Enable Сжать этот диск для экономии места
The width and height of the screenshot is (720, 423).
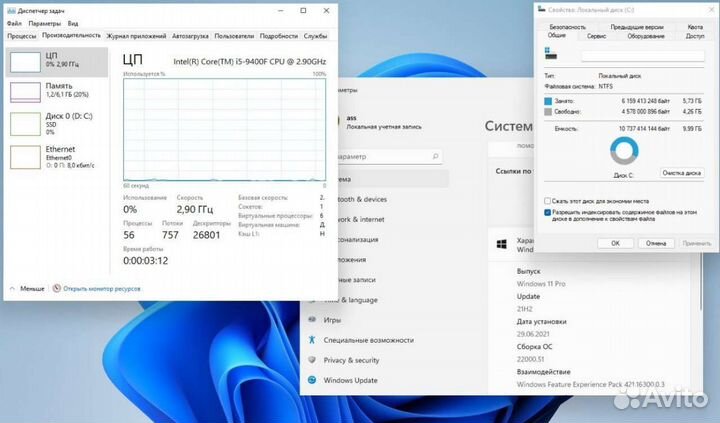click(x=547, y=201)
